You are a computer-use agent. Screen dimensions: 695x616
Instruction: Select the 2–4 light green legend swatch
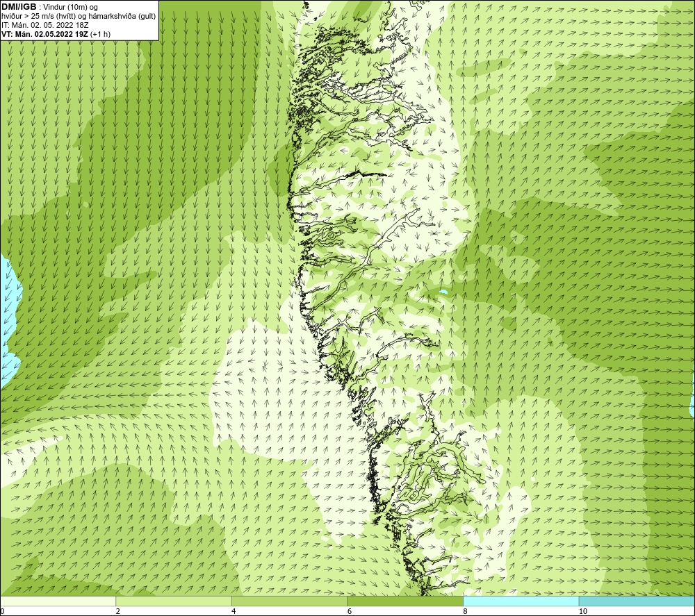click(174, 601)
